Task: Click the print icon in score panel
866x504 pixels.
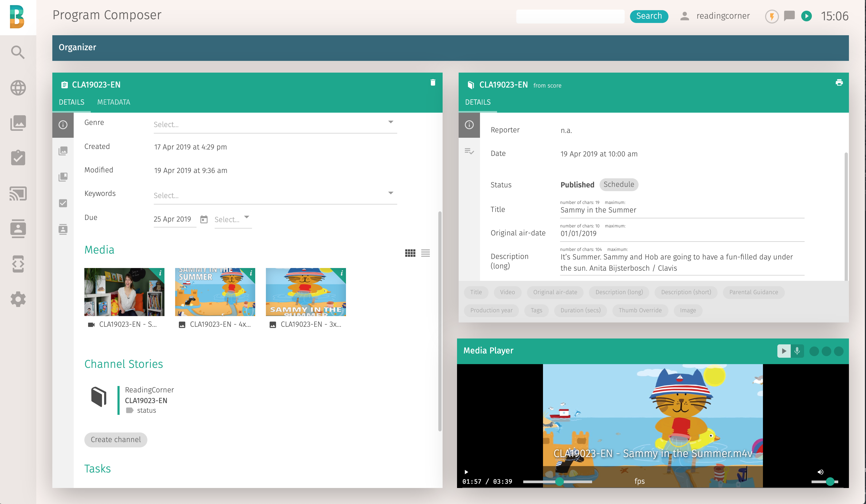Action: pyautogui.click(x=839, y=82)
